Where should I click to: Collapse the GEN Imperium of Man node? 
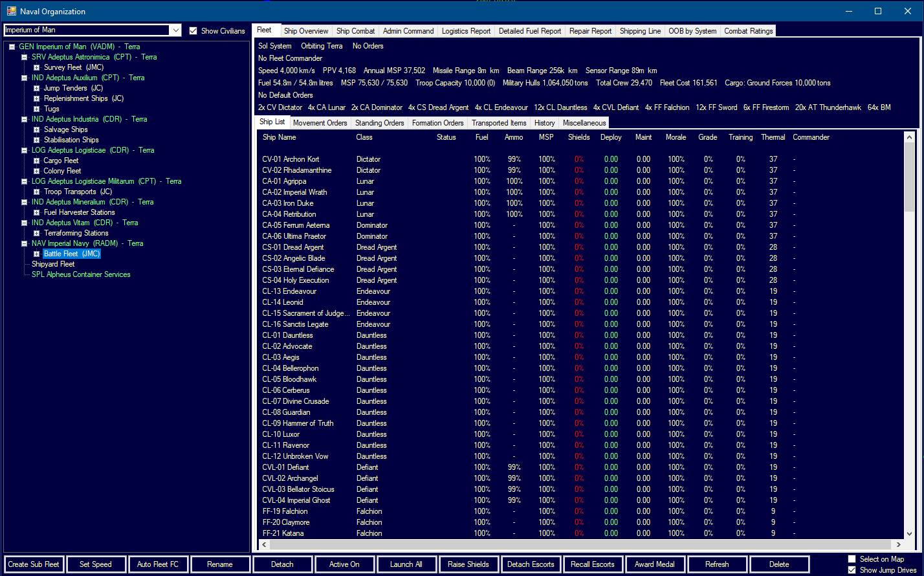pos(12,47)
